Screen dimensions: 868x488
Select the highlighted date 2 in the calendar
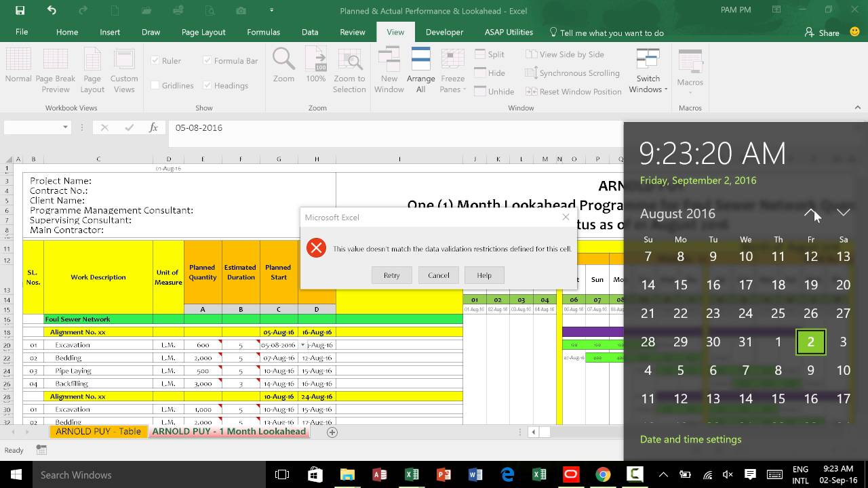click(810, 342)
